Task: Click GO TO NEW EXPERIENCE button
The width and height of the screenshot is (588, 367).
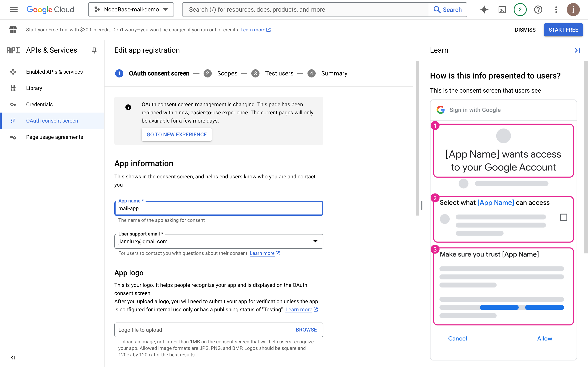Action: 177,135
